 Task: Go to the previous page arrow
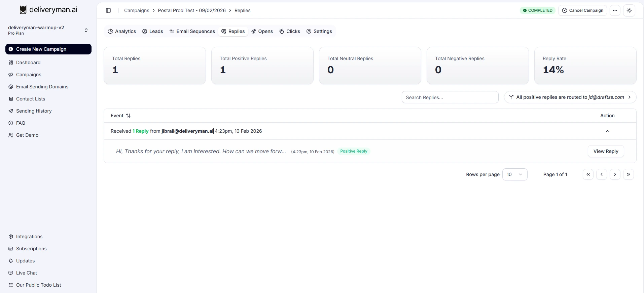(x=601, y=174)
